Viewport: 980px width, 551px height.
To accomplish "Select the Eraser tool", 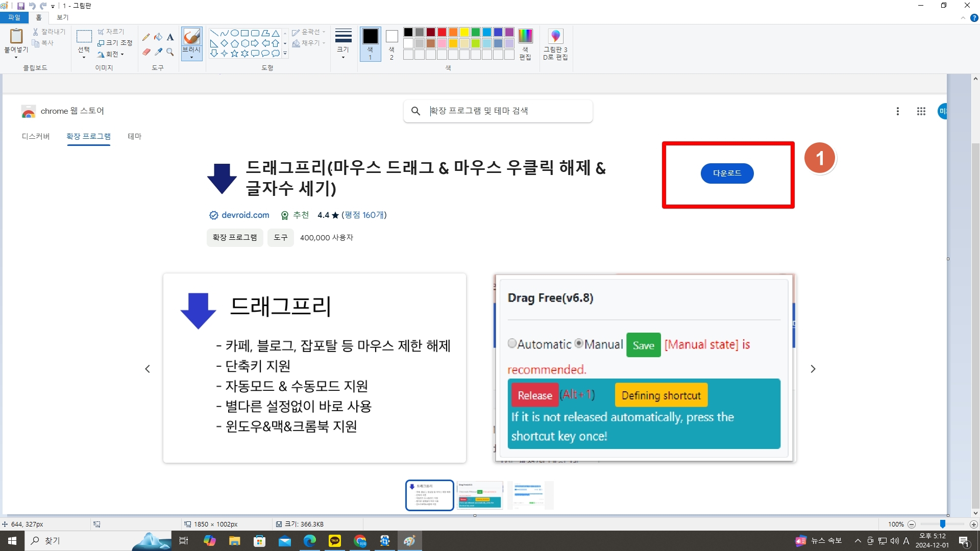I will point(146,52).
